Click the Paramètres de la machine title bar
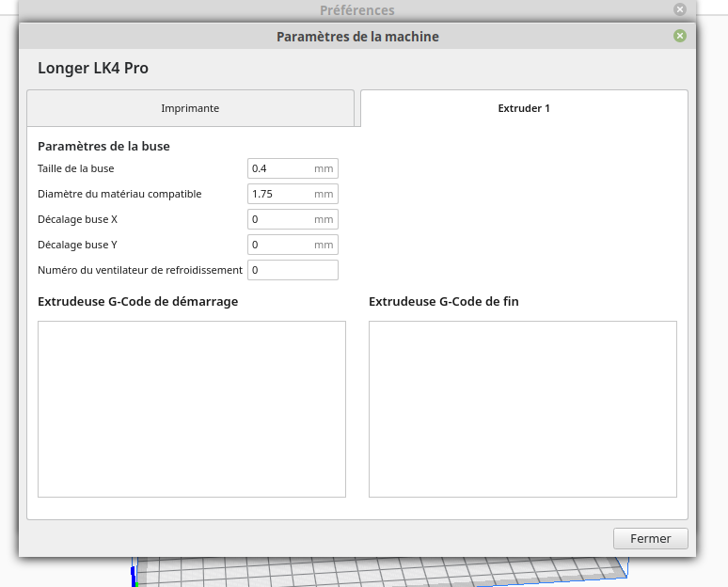The height and width of the screenshot is (587, 728). (357, 37)
